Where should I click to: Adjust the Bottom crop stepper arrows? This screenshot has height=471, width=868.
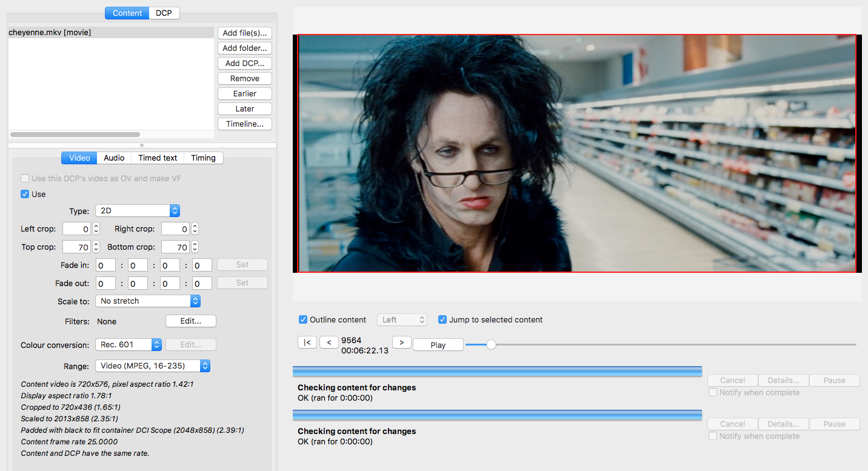195,247
